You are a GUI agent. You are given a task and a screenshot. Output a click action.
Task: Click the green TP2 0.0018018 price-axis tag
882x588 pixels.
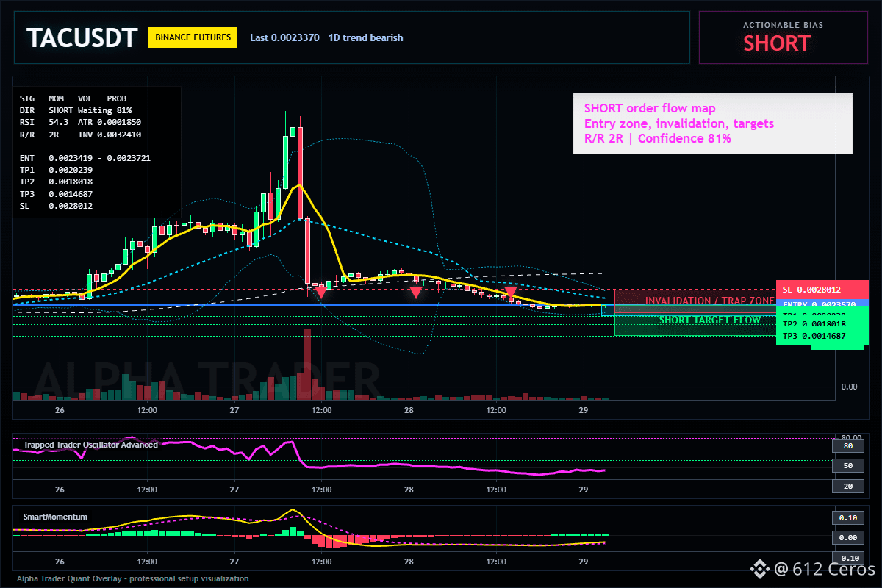pyautogui.click(x=822, y=324)
